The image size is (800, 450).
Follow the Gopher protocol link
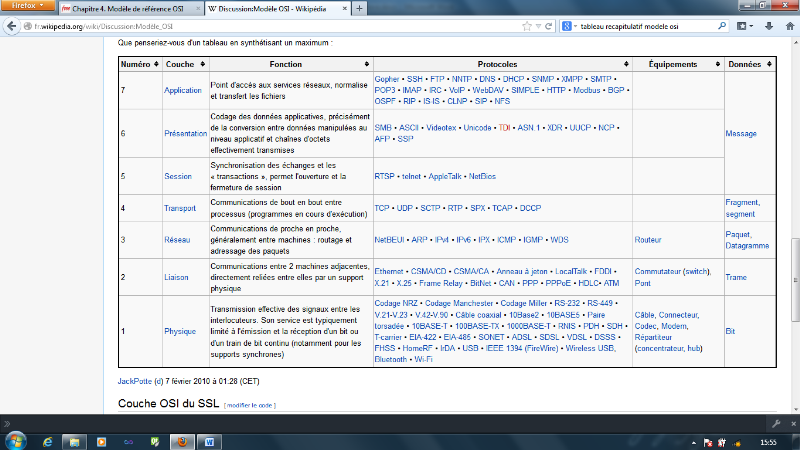pos(387,79)
